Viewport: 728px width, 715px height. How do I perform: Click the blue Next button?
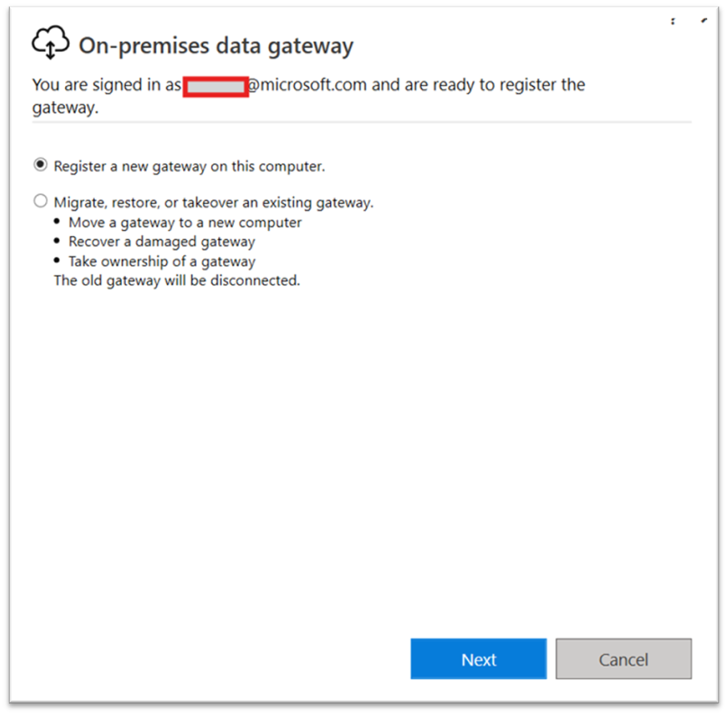(x=478, y=659)
